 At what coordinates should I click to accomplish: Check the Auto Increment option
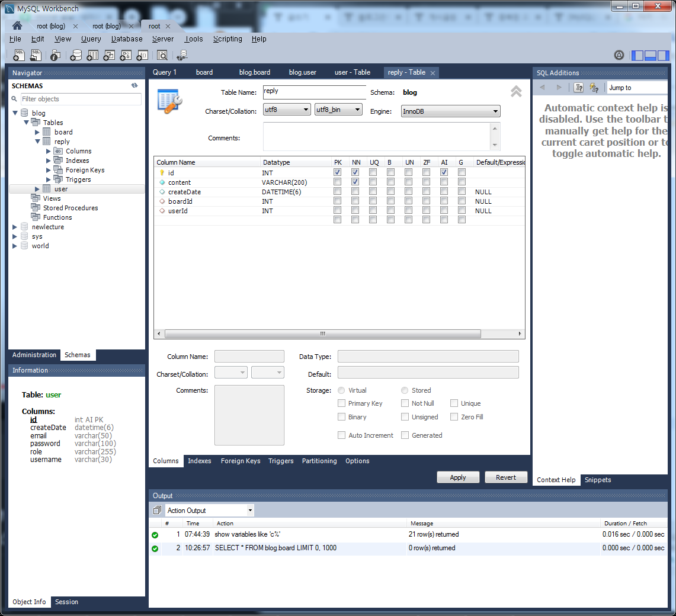click(x=341, y=435)
